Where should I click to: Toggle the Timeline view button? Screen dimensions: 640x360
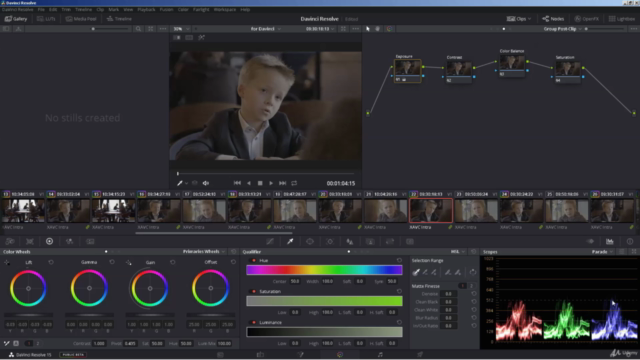point(119,19)
